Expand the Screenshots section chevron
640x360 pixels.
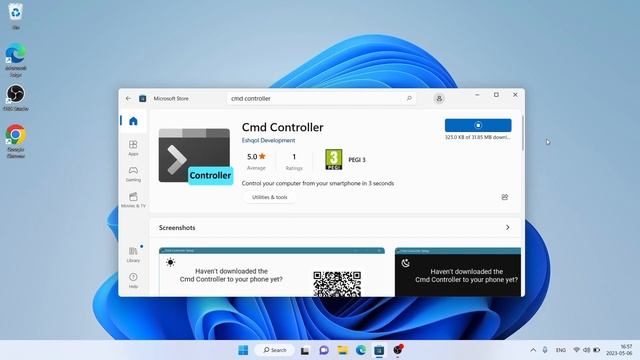click(x=507, y=227)
